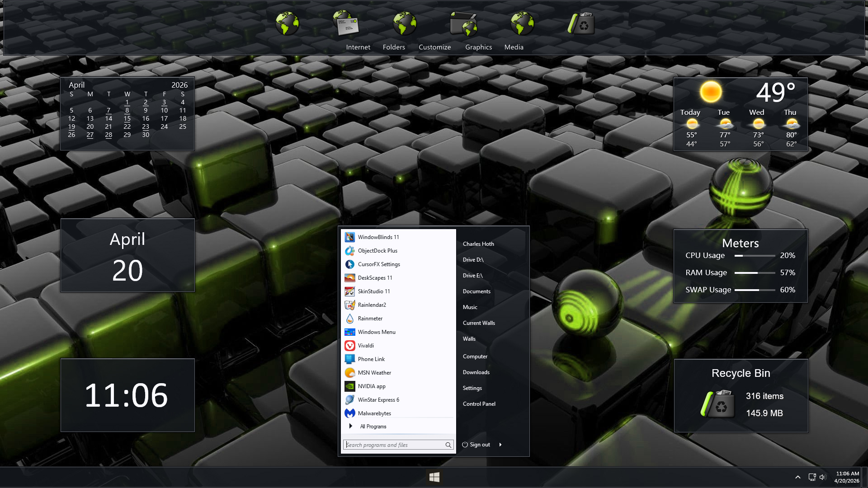The image size is (868, 488).
Task: Open Rainmeter from the start menu
Action: point(370,319)
